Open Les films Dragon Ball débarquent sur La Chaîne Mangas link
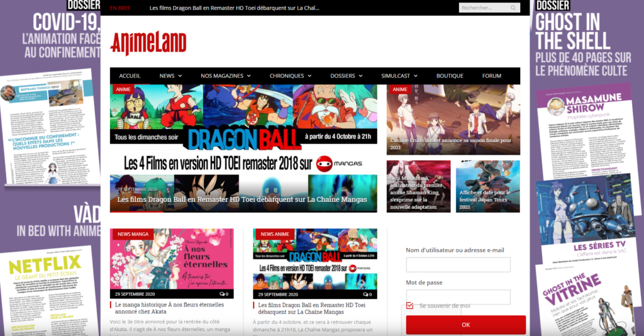Image resolution: width=644 pixels, height=336 pixels. click(x=311, y=308)
